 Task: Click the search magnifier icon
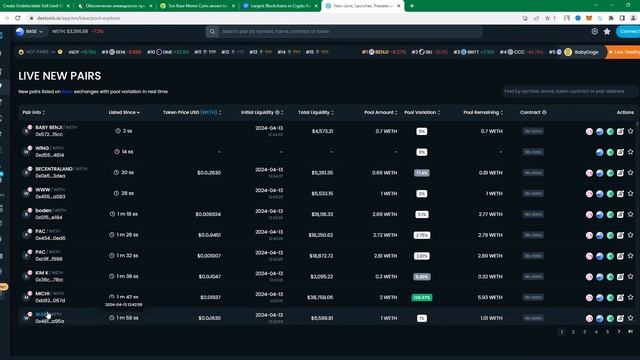coord(212,31)
